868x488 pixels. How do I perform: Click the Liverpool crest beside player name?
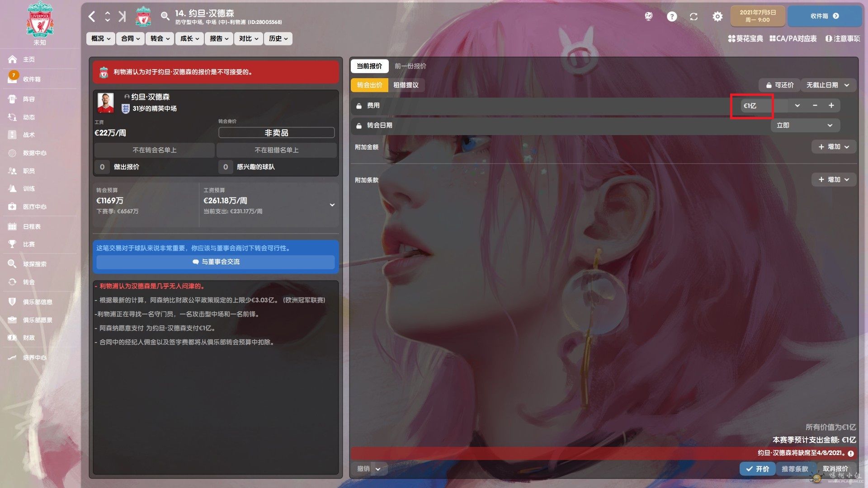tap(143, 17)
